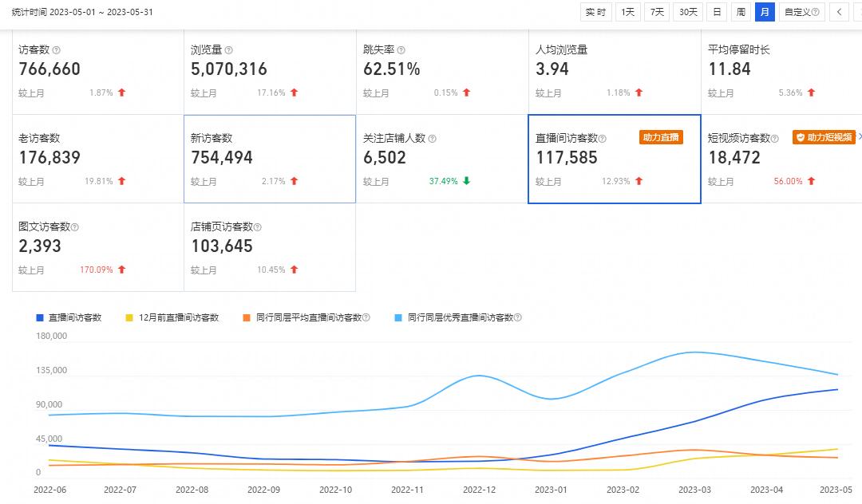Select the 直播间访客数 metric card
Viewport: 862px width, 504px height.
(614, 159)
